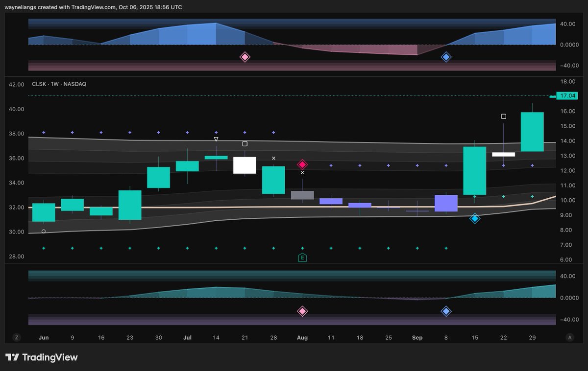Select the green Jun 23 weekly candle

(130, 205)
